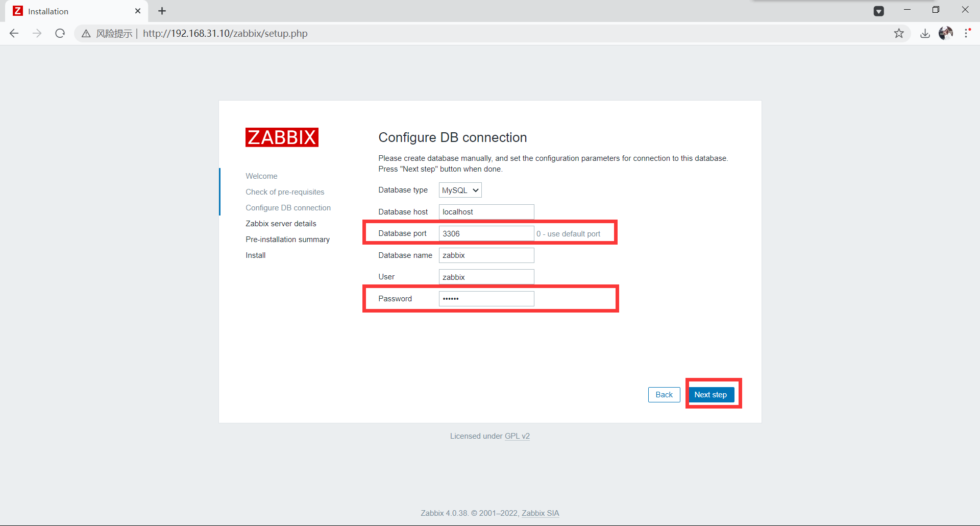
Task: Open the tab search dropdown
Action: (879, 11)
